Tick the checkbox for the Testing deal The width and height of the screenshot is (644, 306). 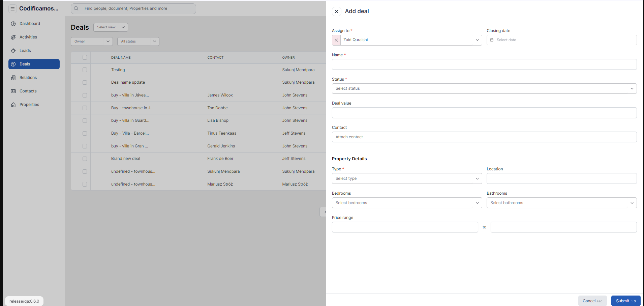coord(85,70)
